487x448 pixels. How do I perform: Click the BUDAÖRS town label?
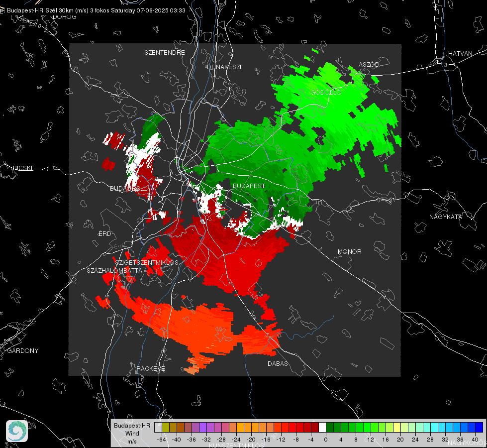[125, 188]
